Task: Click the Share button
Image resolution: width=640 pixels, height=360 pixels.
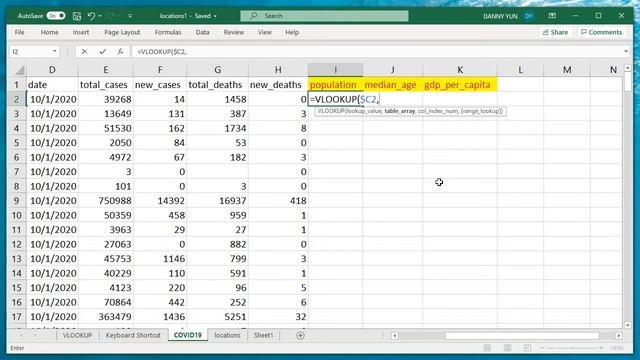Action: 555,32
